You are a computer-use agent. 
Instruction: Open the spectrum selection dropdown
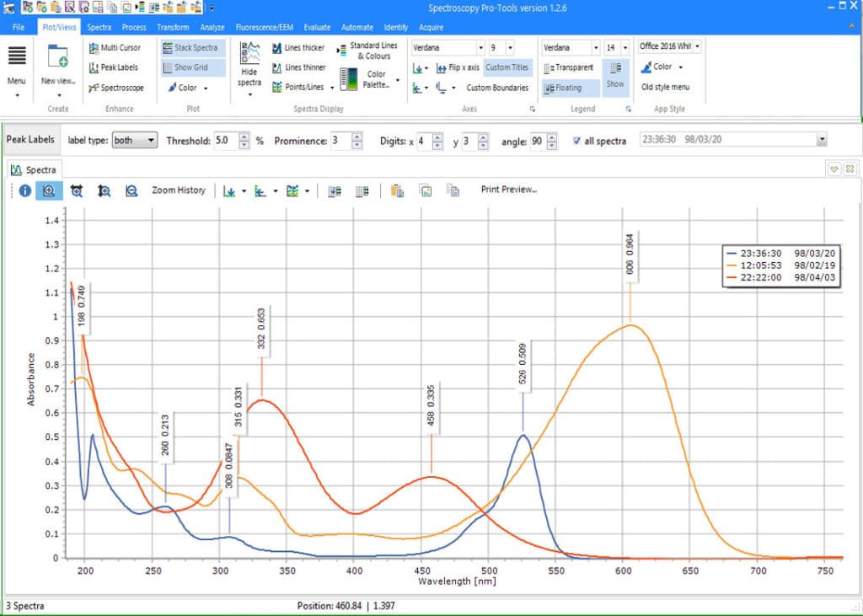[822, 138]
